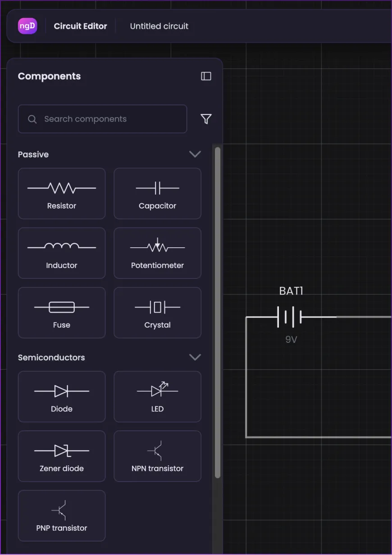This screenshot has width=392, height=555.
Task: Select the Diode component
Action: point(62,397)
